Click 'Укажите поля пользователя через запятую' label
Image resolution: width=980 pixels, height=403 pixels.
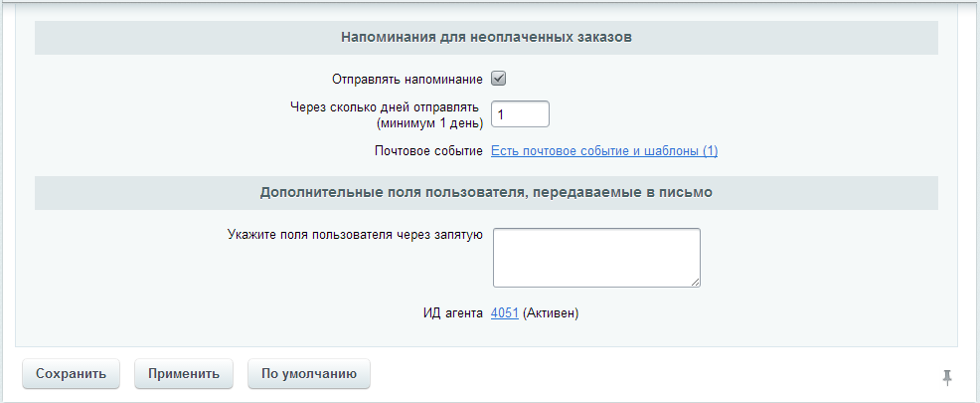355,235
